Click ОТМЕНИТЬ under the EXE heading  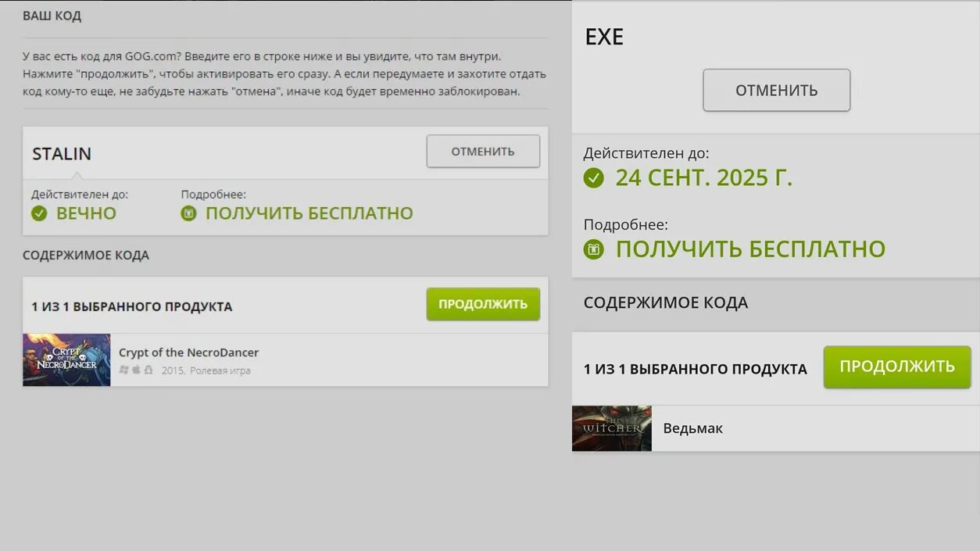click(776, 90)
